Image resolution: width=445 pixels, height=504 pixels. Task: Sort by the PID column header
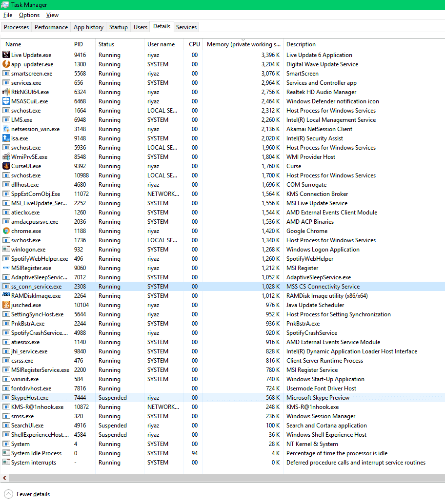83,44
